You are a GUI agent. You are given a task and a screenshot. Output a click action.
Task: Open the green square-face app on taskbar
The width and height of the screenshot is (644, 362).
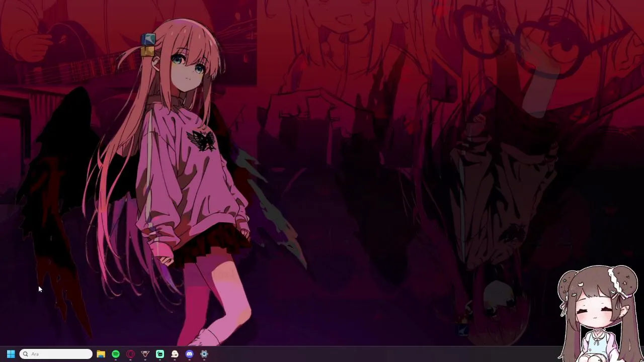point(160,354)
